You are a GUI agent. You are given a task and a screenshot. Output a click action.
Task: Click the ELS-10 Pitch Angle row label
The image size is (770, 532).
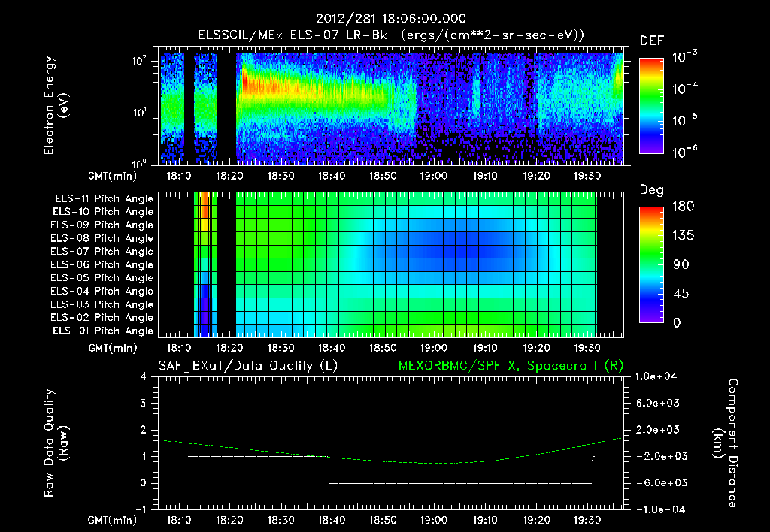(103, 212)
